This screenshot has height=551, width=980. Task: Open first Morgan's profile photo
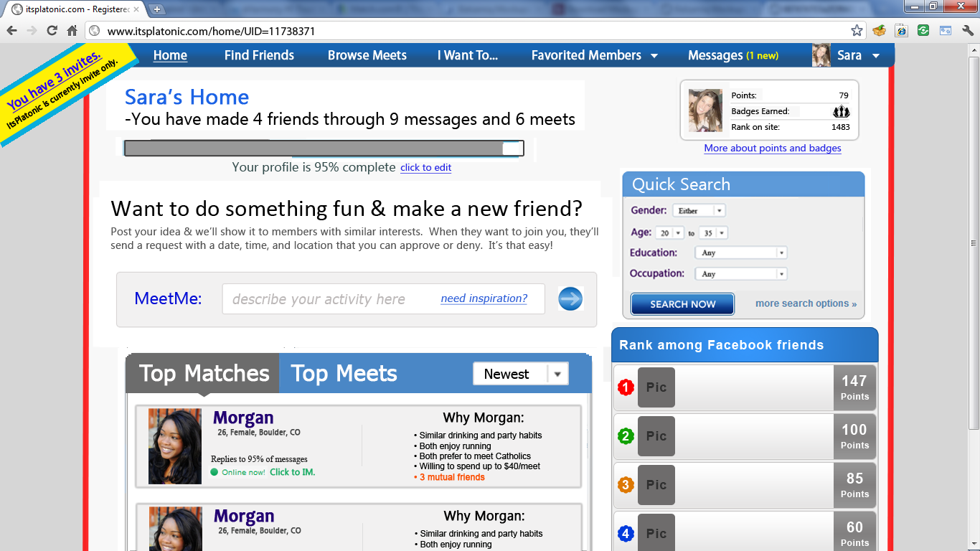point(175,446)
